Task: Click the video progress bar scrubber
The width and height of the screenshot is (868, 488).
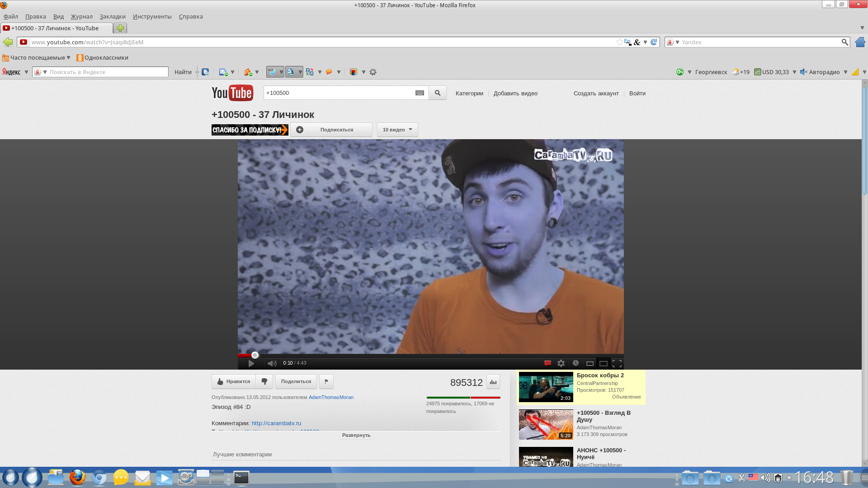Action: tap(255, 355)
